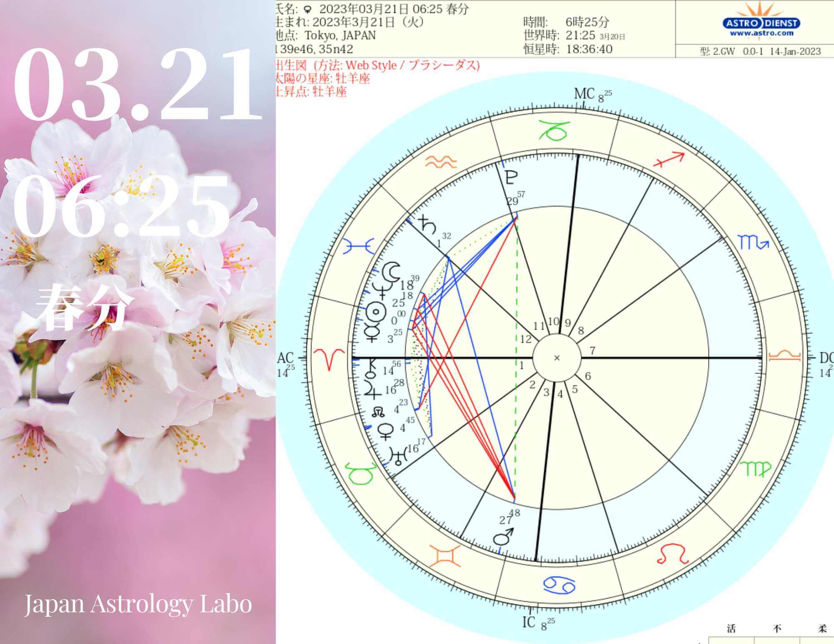834x644 pixels.
Task: Click the Aquarius wave glyph
Action: click(441, 161)
